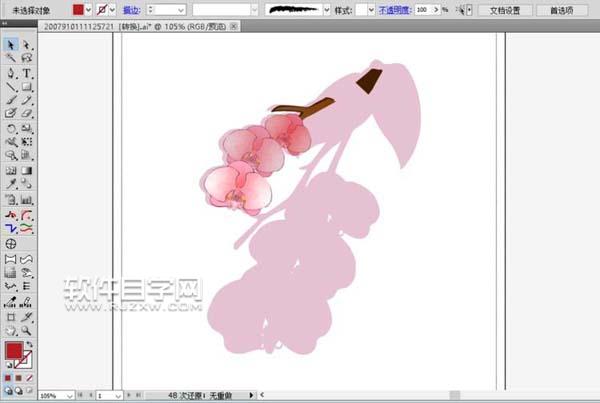Select the Type tool
This screenshot has width=600, height=403.
(x=27, y=73)
